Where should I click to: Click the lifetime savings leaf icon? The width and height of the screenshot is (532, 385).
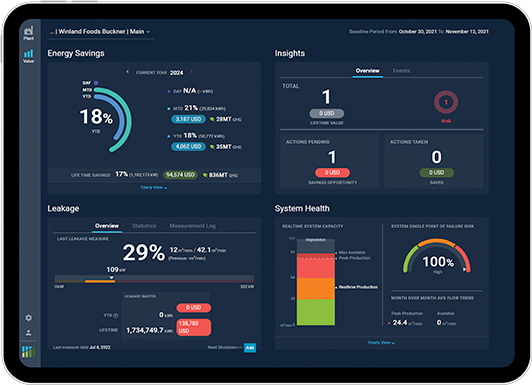tap(205, 175)
